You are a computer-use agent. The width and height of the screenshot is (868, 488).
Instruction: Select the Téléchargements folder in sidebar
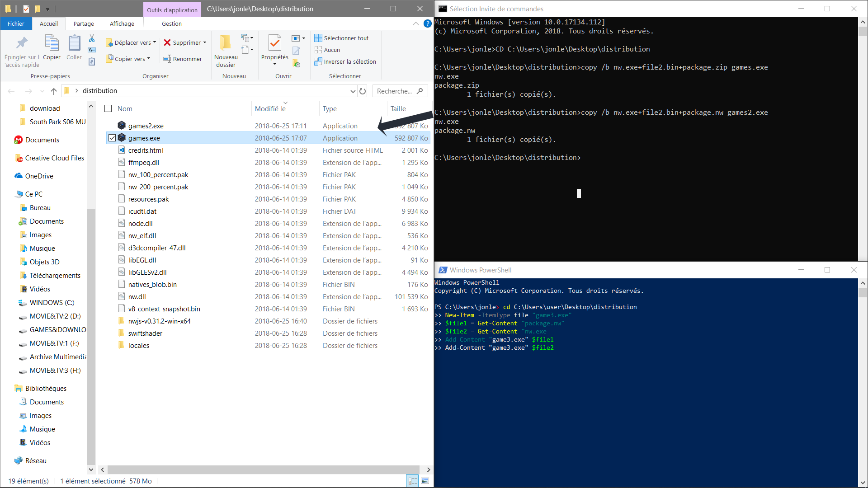coord(55,276)
